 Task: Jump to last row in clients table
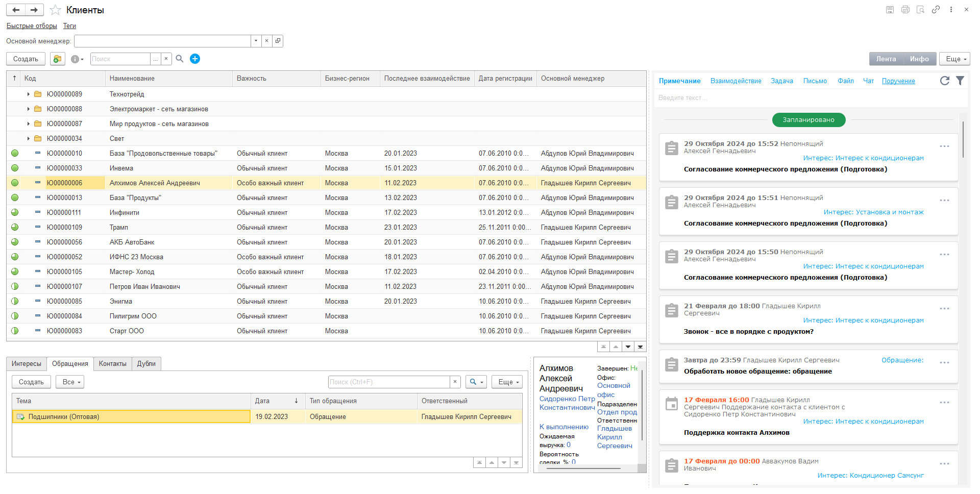[x=640, y=347]
